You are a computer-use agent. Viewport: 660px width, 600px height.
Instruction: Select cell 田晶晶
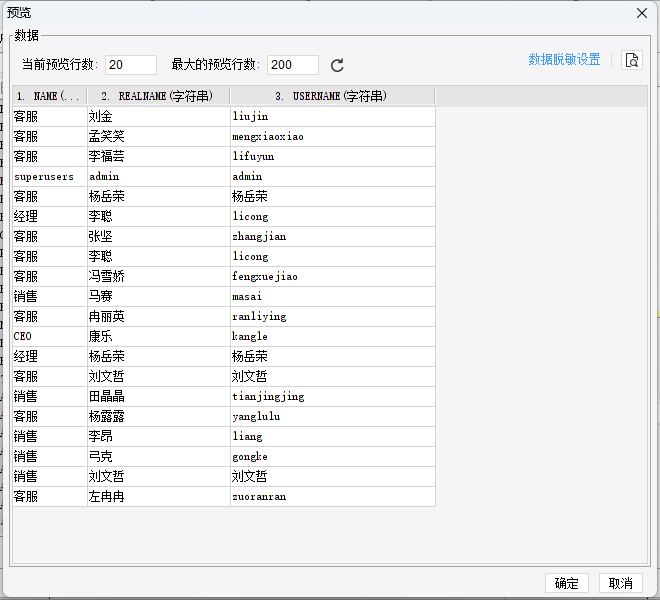click(159, 396)
